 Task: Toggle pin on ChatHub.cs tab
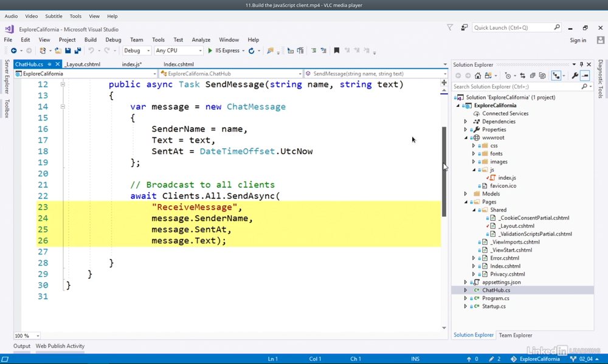[49, 64]
